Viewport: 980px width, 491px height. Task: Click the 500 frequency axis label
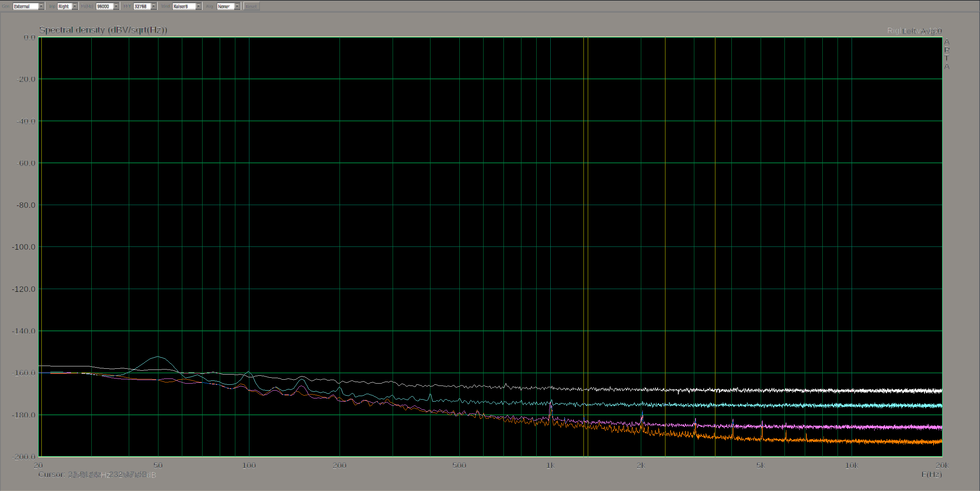click(459, 465)
